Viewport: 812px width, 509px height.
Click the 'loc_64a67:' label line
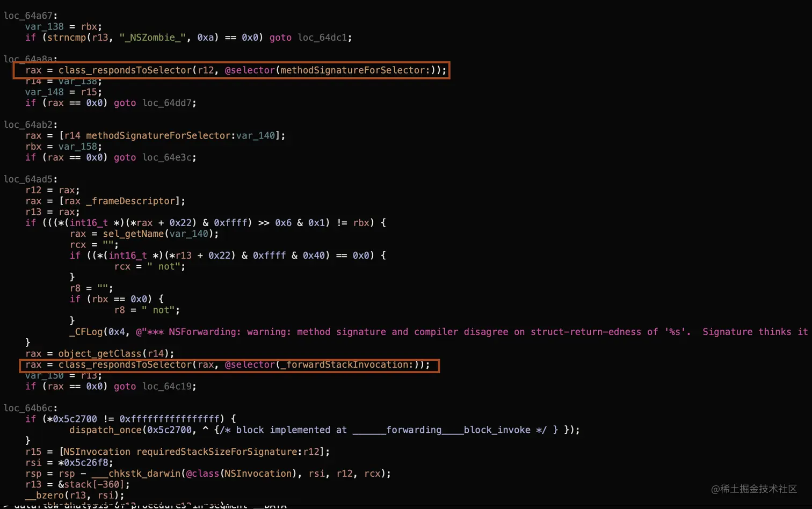(x=30, y=16)
